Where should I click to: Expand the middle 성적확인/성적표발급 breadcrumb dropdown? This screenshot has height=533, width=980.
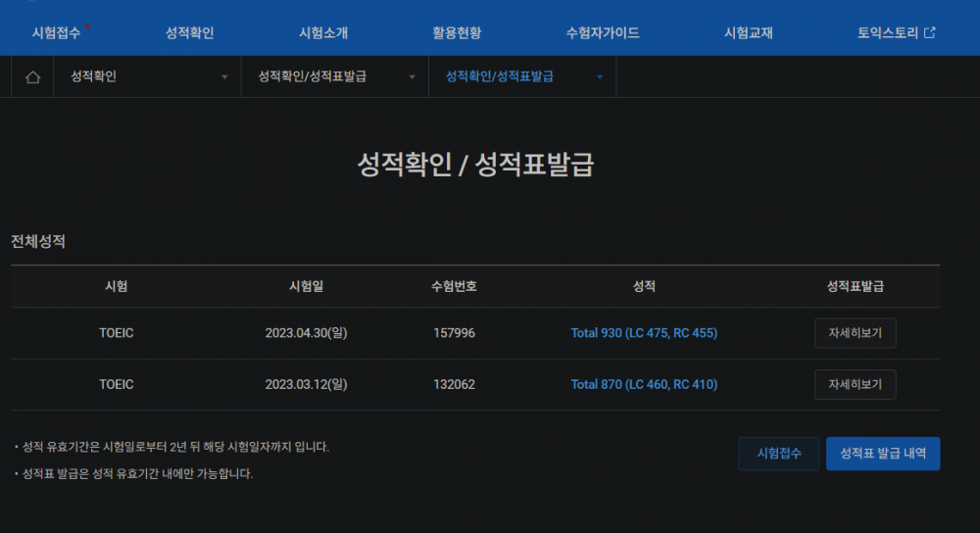pyautogui.click(x=335, y=76)
